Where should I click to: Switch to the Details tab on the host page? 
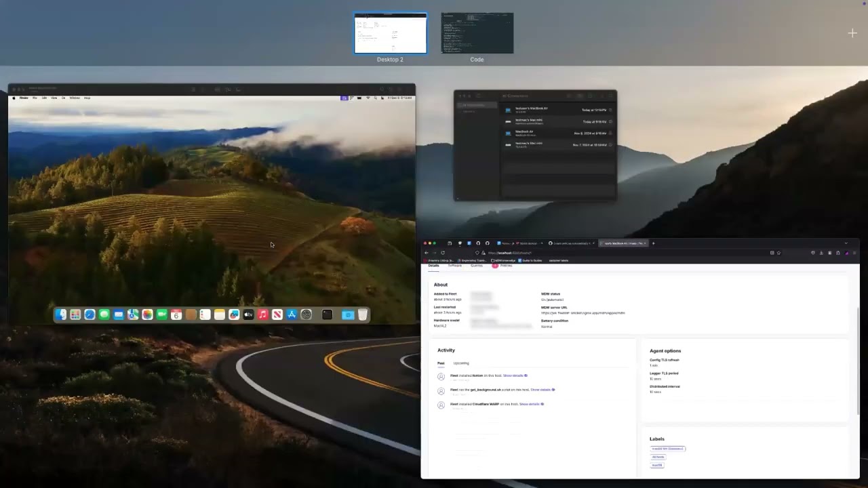(x=433, y=266)
